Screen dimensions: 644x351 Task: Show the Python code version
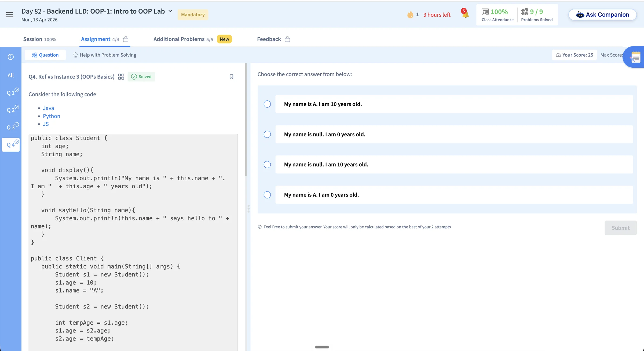pyautogui.click(x=52, y=116)
